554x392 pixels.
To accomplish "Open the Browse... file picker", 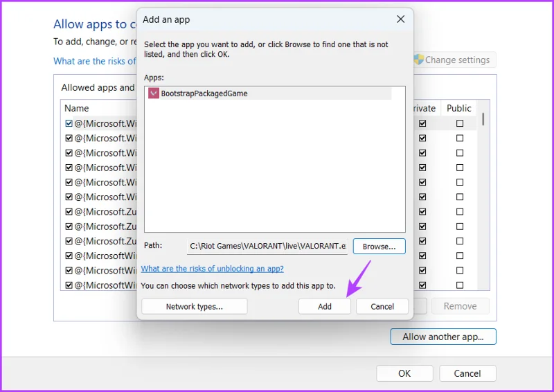I will [379, 247].
